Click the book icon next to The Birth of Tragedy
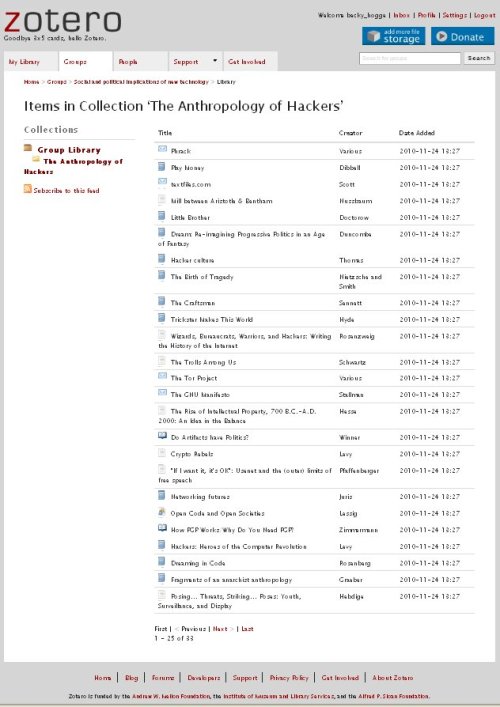Viewport: 500px width, 707px height. click(x=161, y=275)
